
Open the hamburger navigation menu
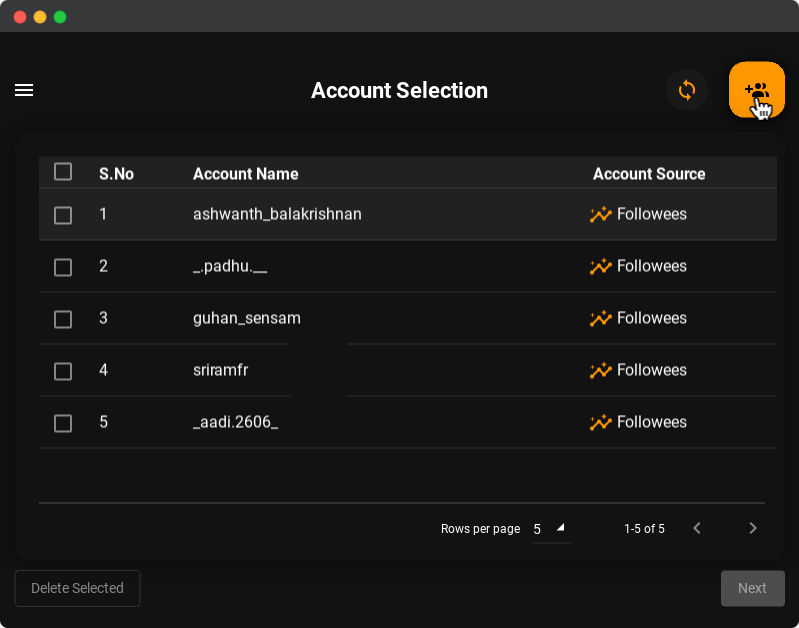[x=24, y=90]
